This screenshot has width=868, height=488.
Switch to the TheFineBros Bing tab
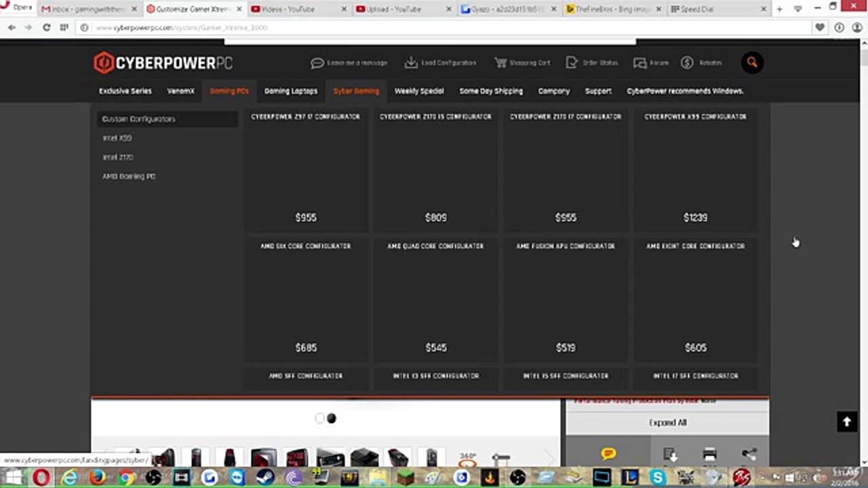click(613, 9)
